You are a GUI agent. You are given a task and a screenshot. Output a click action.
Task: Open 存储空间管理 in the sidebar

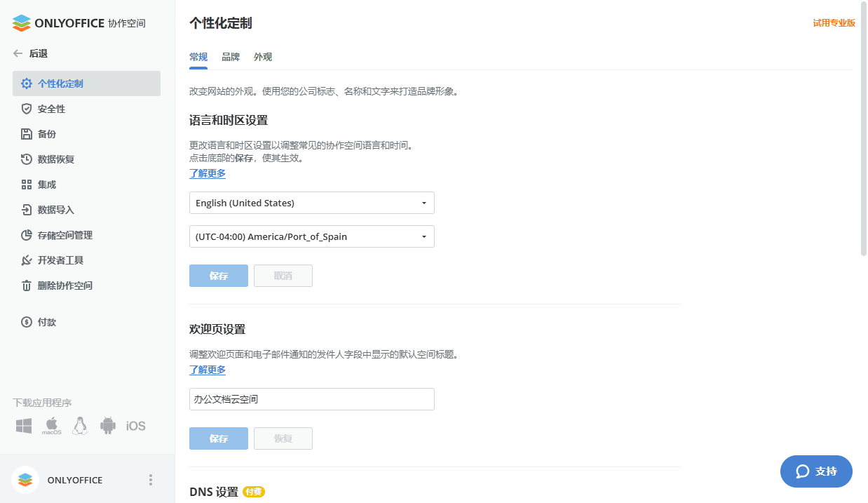point(86,235)
